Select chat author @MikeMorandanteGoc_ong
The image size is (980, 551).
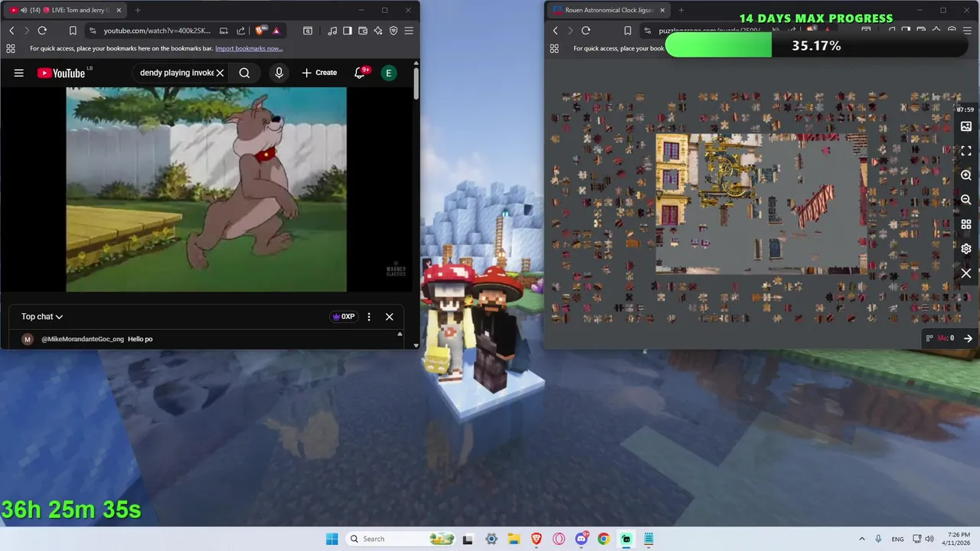(83, 339)
